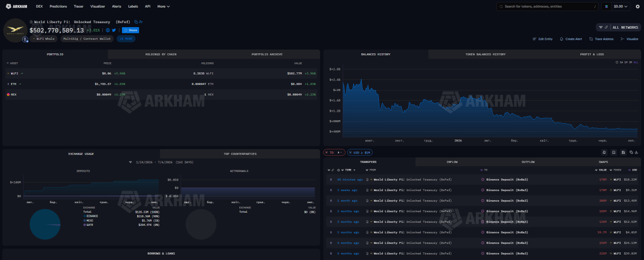Remove the TO filter chip
The image size is (644, 260).
326,152
